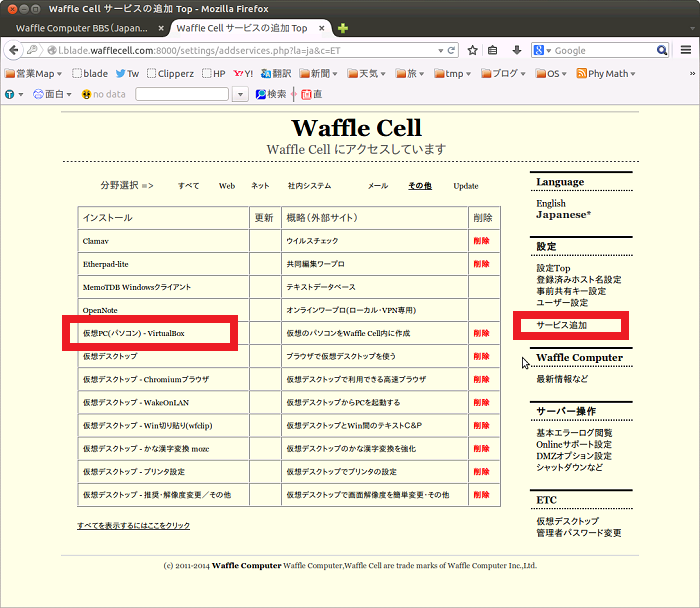Bookmark this page with the star icon
This screenshot has width=700, height=608.
[x=472, y=50]
